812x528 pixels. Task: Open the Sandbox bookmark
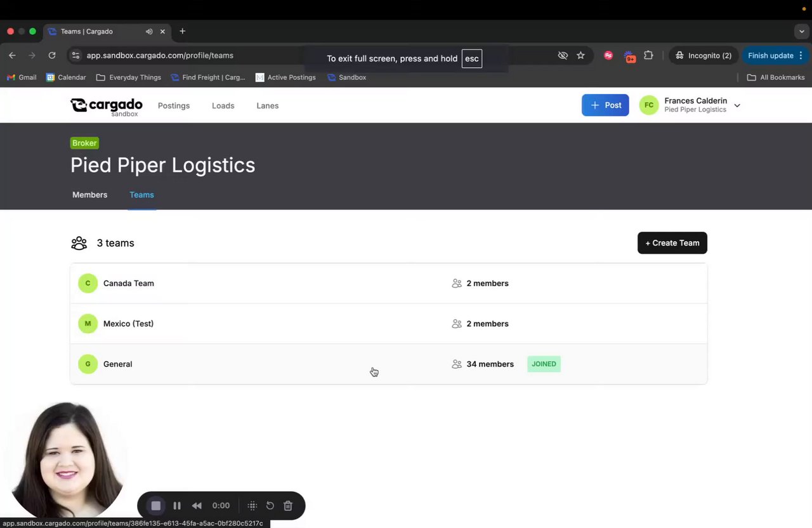[x=346, y=77]
